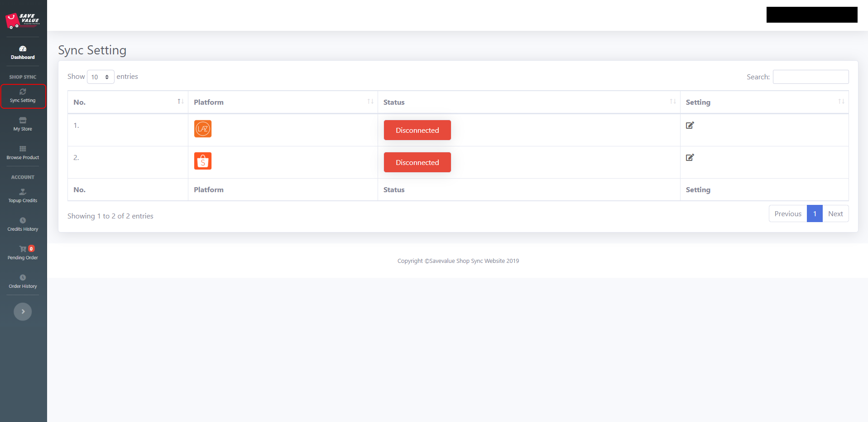Open My Store page

pos(23,124)
